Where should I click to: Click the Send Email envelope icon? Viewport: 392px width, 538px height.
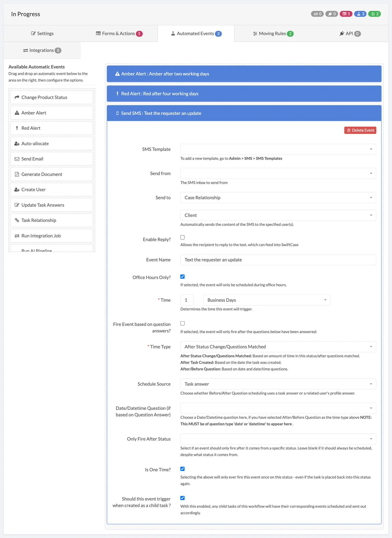coord(17,159)
